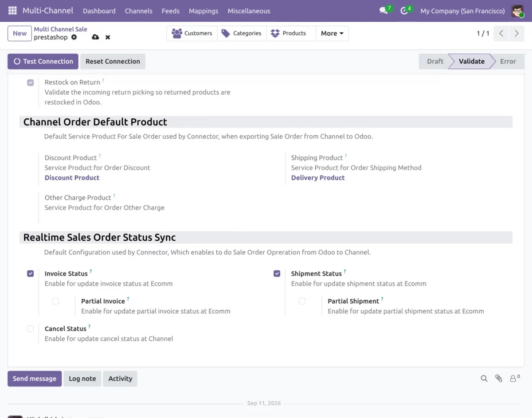
Task: Open the Discount Product link
Action: click(72, 178)
